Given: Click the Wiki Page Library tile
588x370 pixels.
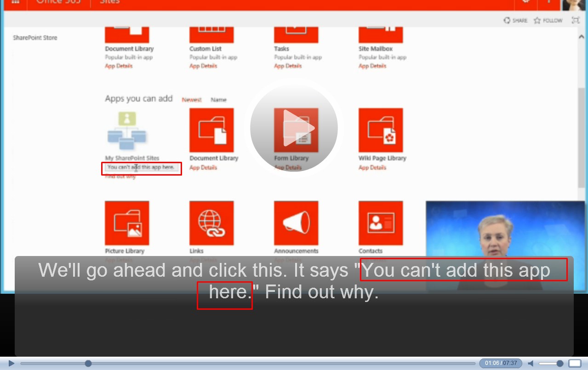Looking at the screenshot, I should click(x=381, y=131).
